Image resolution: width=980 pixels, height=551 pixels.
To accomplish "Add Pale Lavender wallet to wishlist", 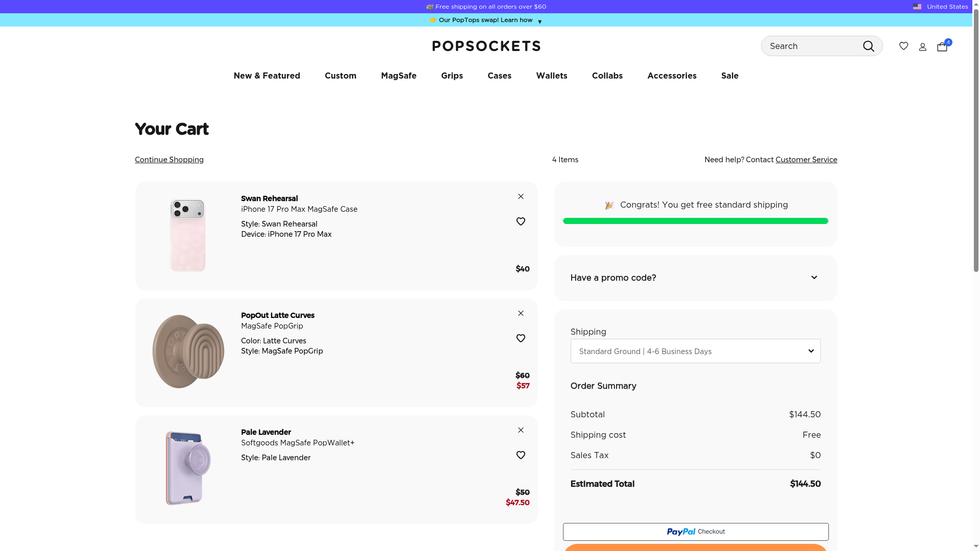I will pos(521,455).
